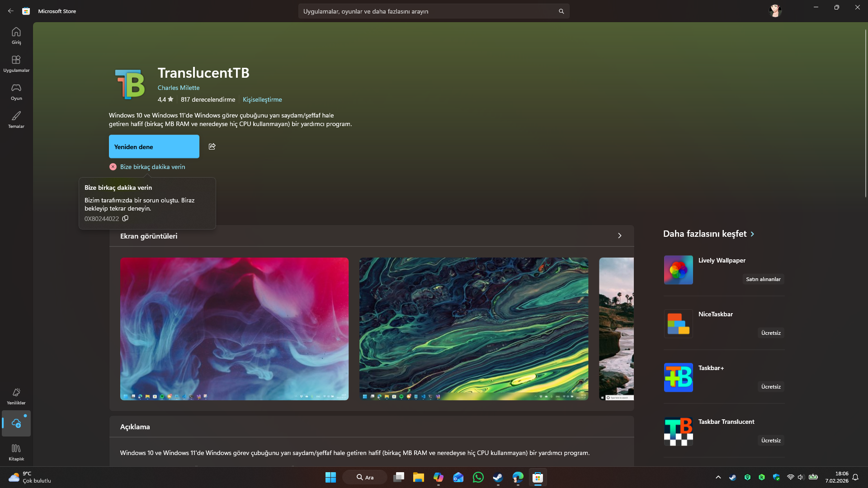Open the pink smoke wallpaper screenshot

coord(234,329)
